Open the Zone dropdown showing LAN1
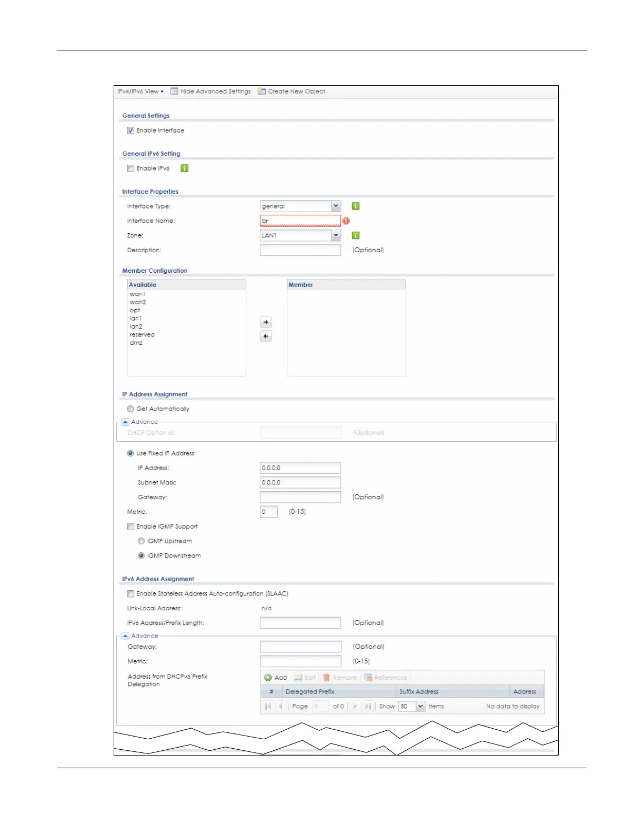The height and width of the screenshot is (834, 644). point(336,235)
